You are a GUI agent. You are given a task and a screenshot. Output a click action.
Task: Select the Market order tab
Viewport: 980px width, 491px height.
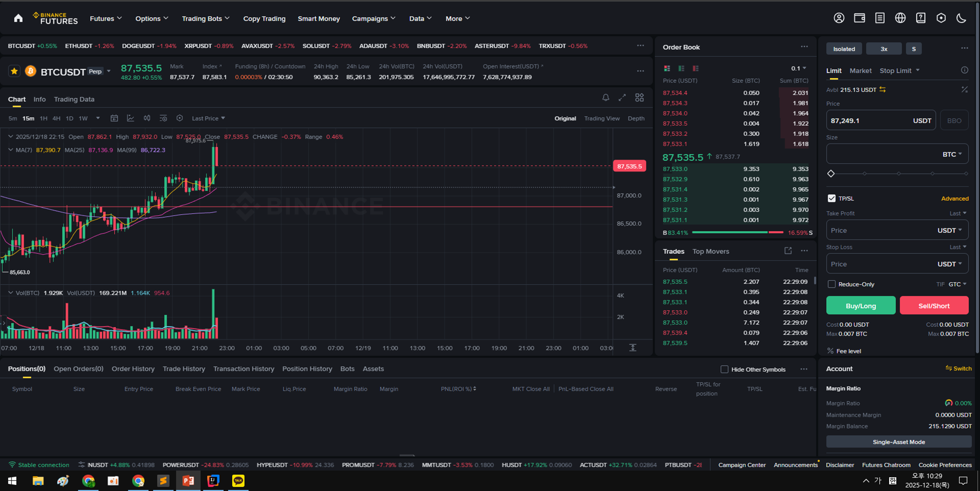click(860, 70)
